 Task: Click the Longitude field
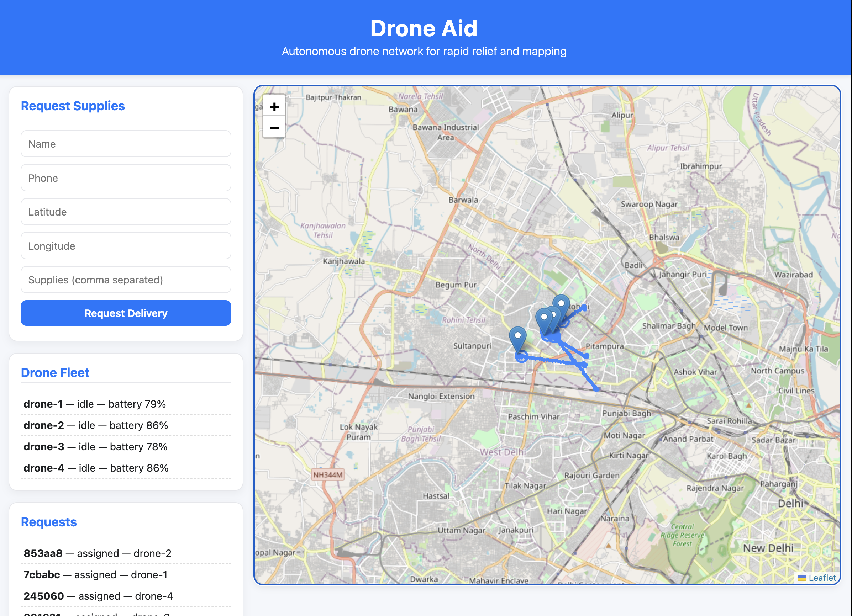coord(126,246)
